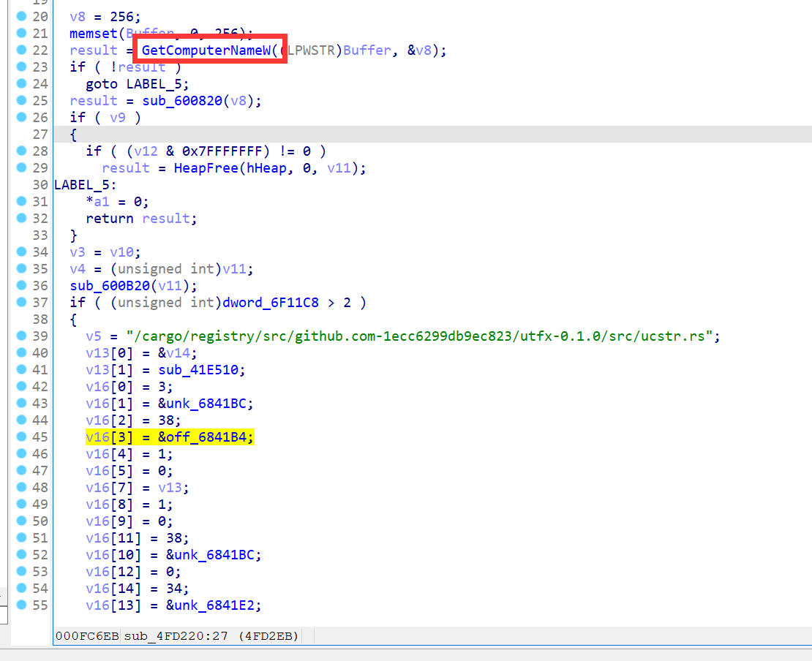Click line number 33 in gutter
The width and height of the screenshot is (812, 661).
tap(40, 235)
